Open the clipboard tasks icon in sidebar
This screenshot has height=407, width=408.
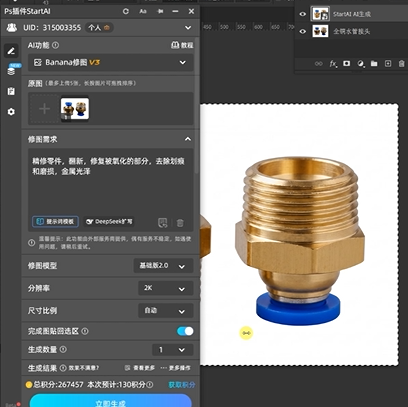11,91
